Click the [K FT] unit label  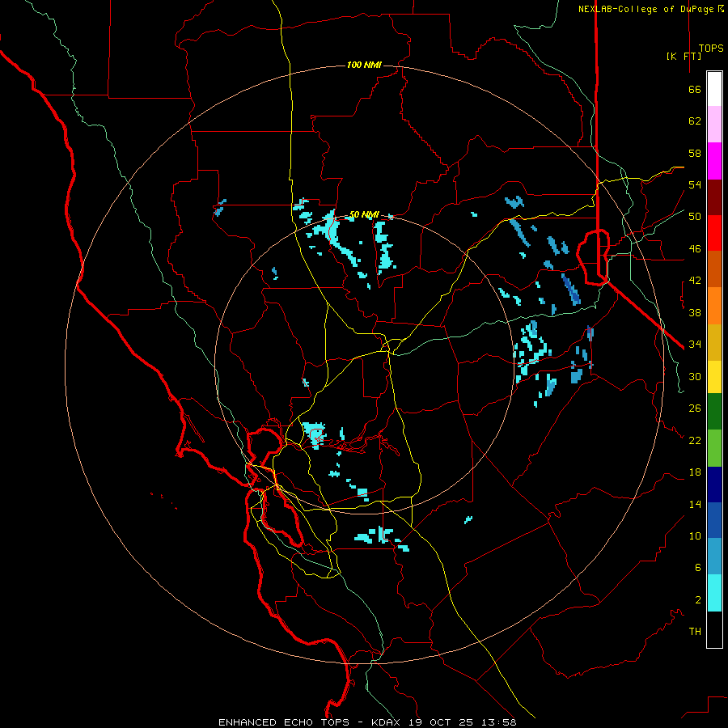point(684,56)
